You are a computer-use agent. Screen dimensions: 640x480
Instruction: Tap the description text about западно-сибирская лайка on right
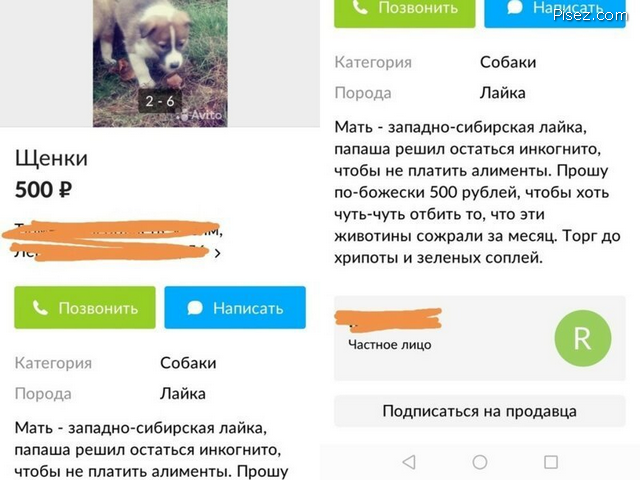tap(478, 192)
